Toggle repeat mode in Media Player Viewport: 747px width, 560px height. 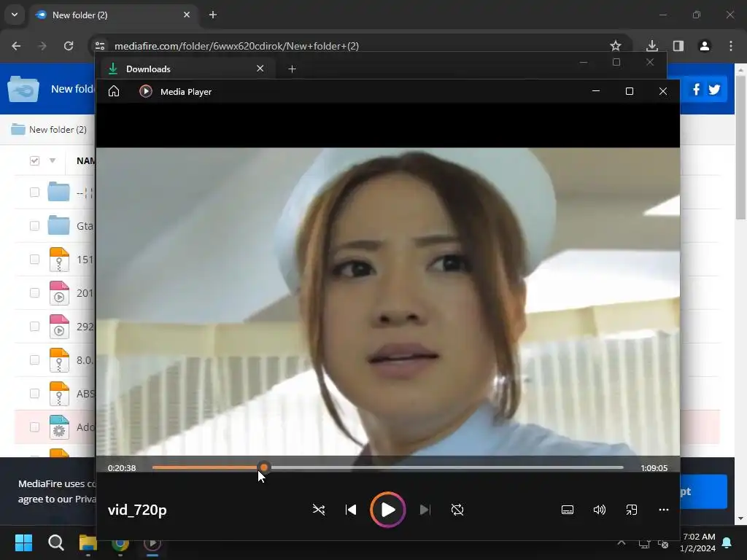point(457,510)
